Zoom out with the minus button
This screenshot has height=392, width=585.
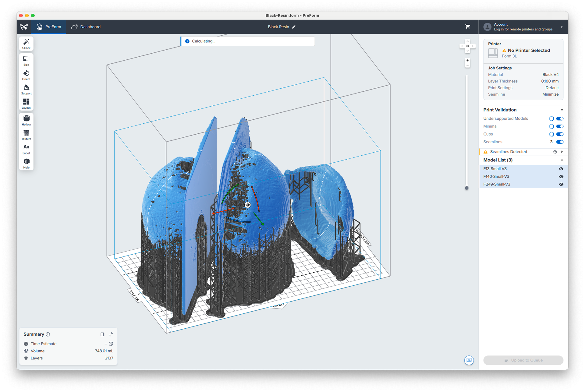(x=467, y=65)
